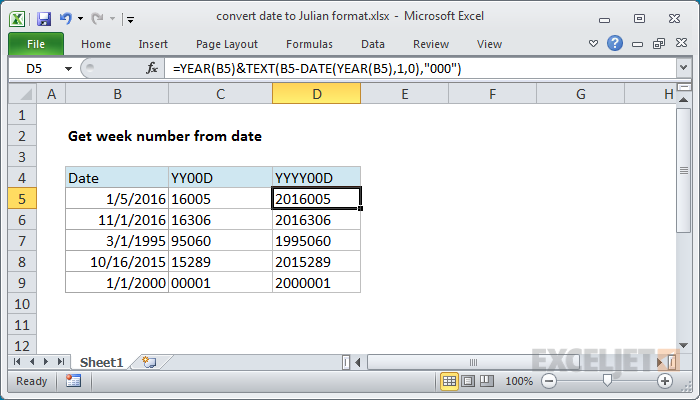This screenshot has height=400, width=700.
Task: Select column D header
Action: pos(317,94)
